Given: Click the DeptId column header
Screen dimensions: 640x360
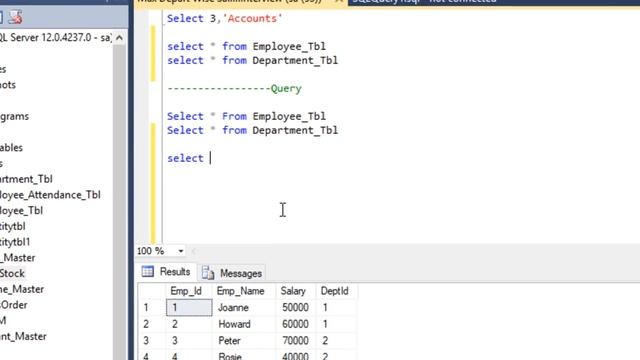Looking at the screenshot, I should 335,291.
